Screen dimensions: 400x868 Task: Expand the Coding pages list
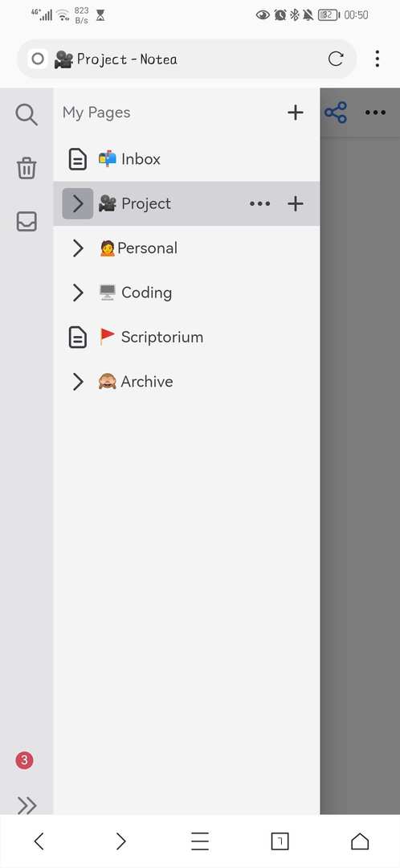(x=77, y=293)
